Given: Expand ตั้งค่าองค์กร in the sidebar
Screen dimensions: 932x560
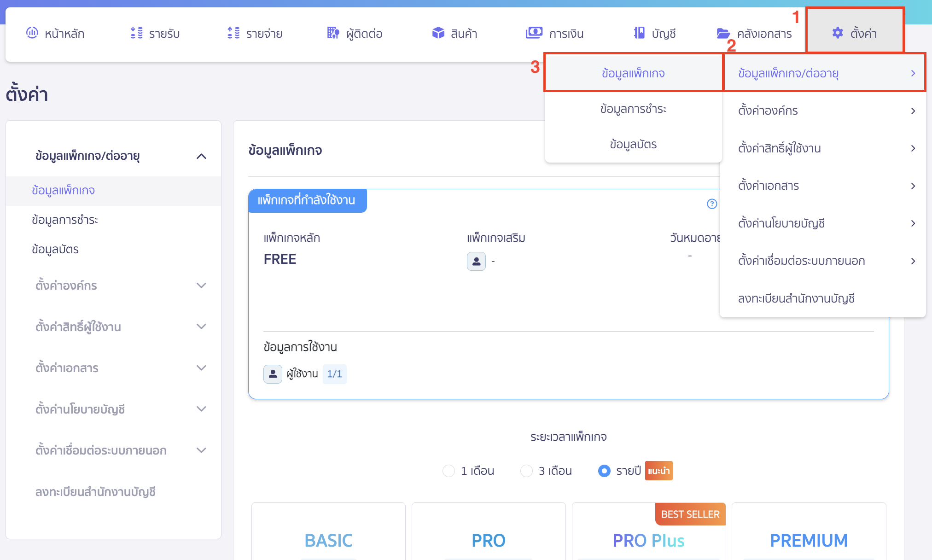Looking at the screenshot, I should tap(201, 286).
